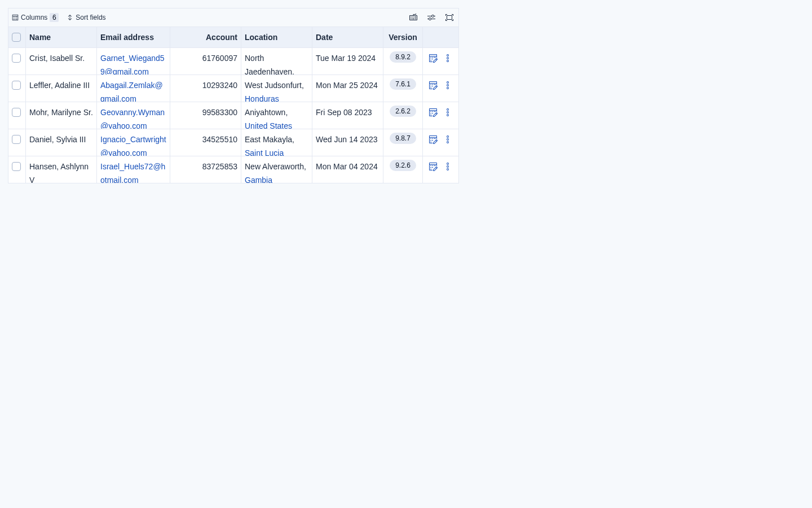Click account number 83725853

coord(220,167)
